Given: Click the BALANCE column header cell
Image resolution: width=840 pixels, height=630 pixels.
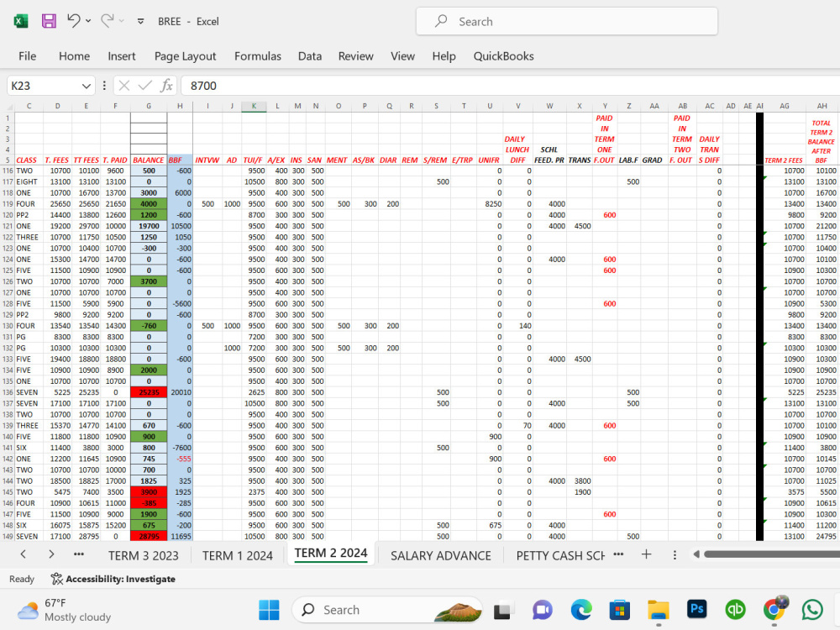Looking at the screenshot, I should 149,160.
